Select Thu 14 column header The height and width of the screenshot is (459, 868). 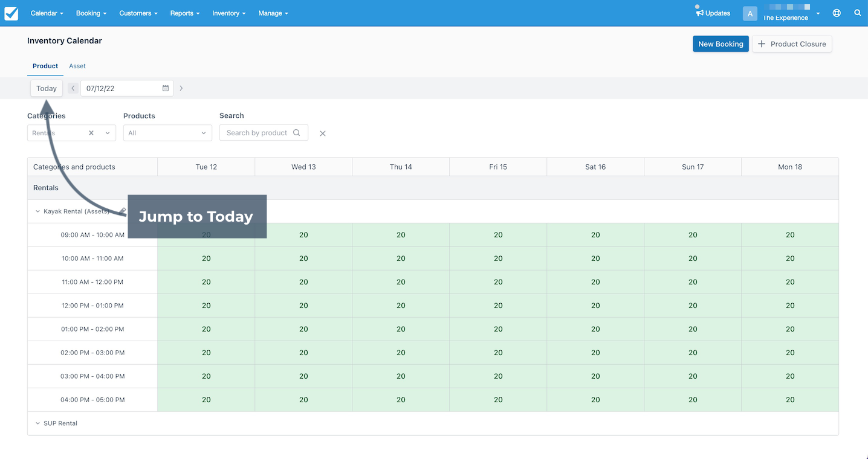401,167
